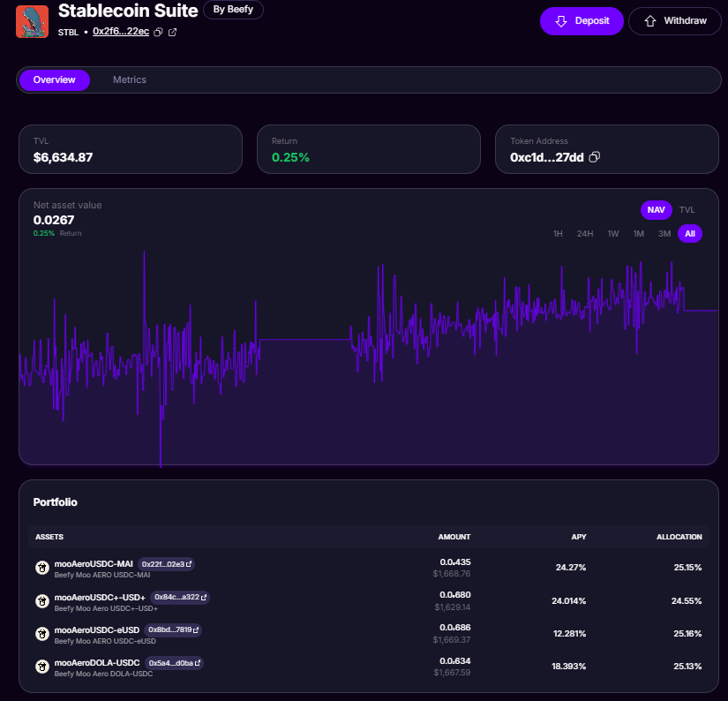728x701 pixels.
Task: Open the 0x84c...a322 address link
Action: point(180,597)
